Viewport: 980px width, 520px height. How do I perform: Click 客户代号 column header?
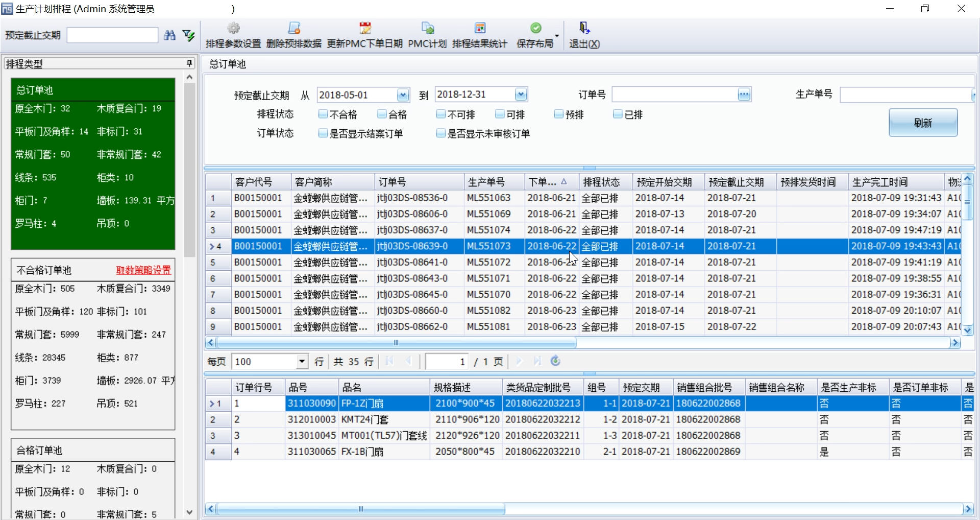tap(261, 182)
